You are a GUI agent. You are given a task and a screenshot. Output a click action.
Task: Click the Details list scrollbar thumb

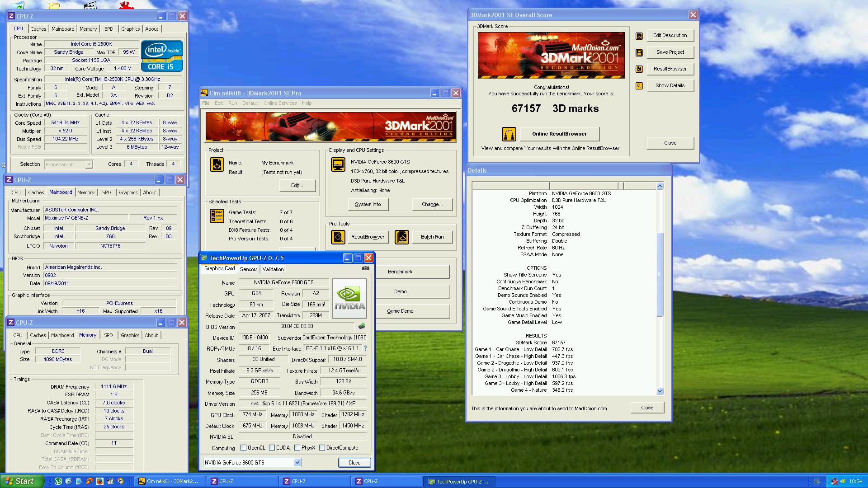[660, 275]
